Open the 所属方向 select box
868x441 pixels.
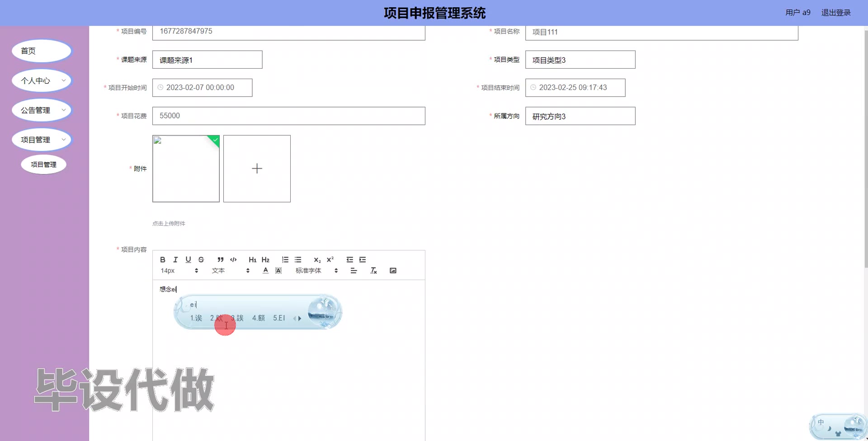pyautogui.click(x=580, y=116)
